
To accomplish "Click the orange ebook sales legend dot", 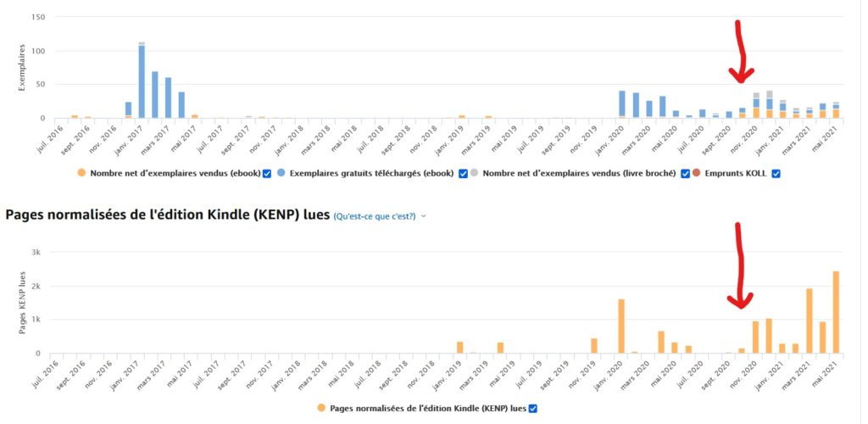I will [x=81, y=173].
